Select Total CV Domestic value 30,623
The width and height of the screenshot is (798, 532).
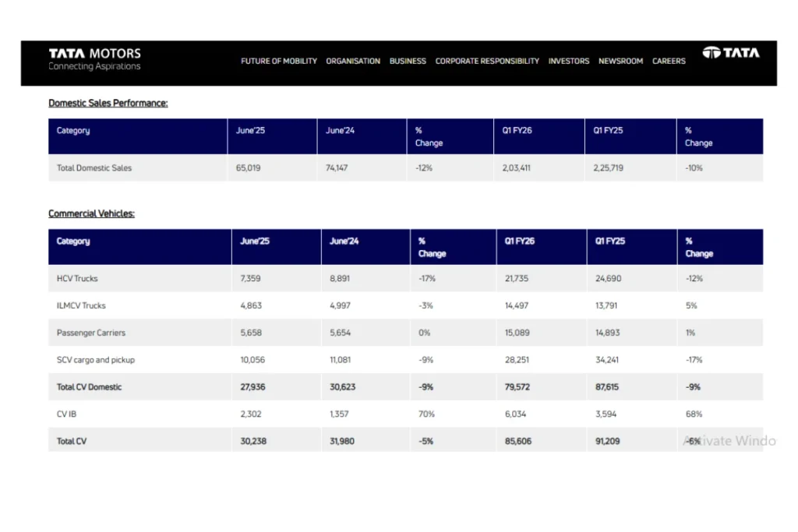point(343,387)
